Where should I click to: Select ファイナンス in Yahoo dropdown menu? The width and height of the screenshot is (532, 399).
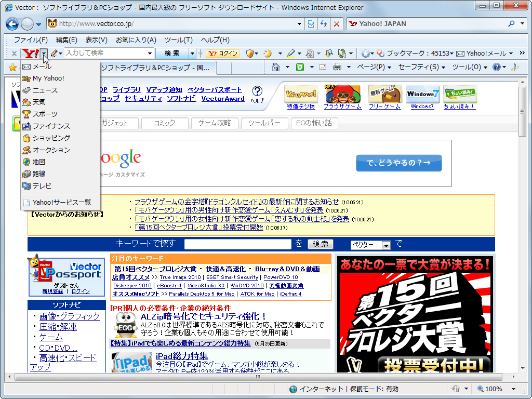(x=60, y=126)
